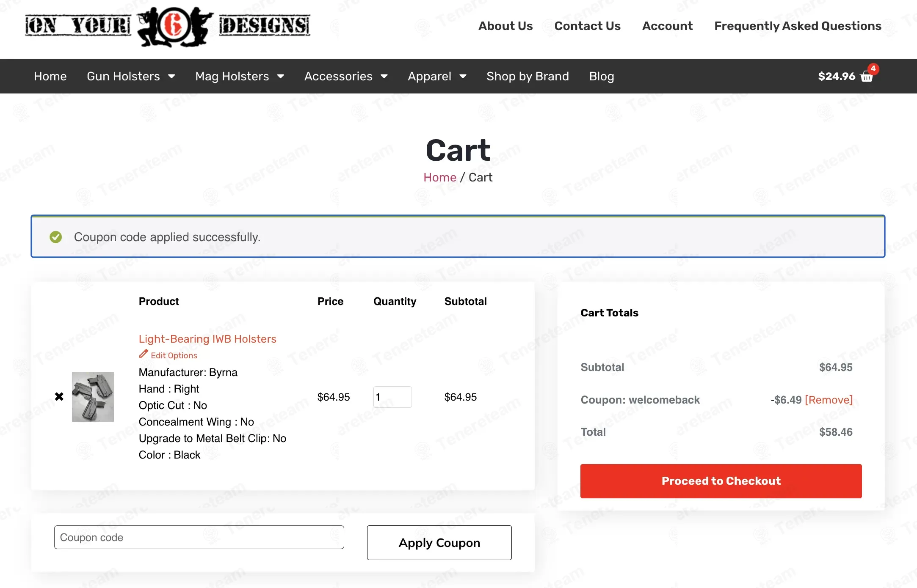The height and width of the screenshot is (588, 917).
Task: Click the Cart Totals heading
Action: tap(609, 313)
